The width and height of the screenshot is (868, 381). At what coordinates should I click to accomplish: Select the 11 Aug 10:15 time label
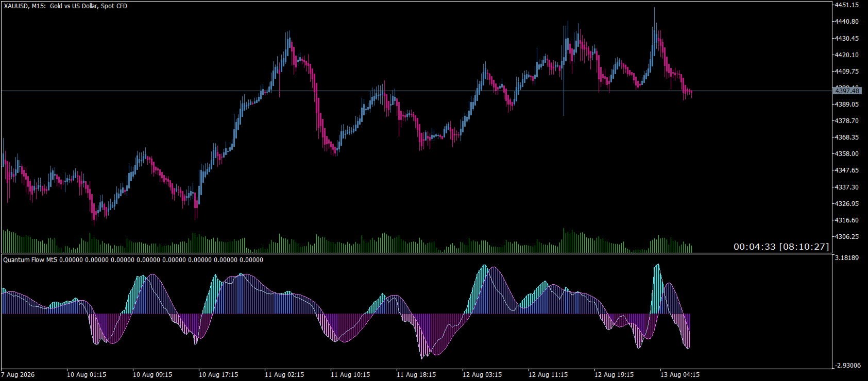350,375
